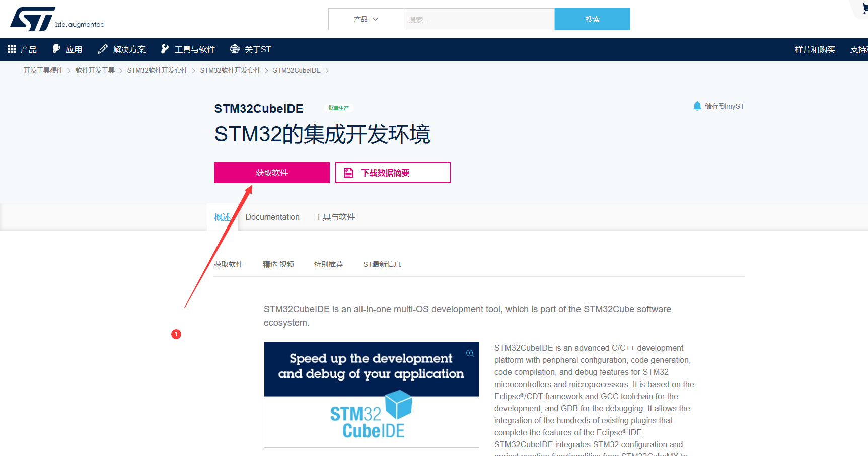Switch to the 工具与软件 tab

[335, 217]
